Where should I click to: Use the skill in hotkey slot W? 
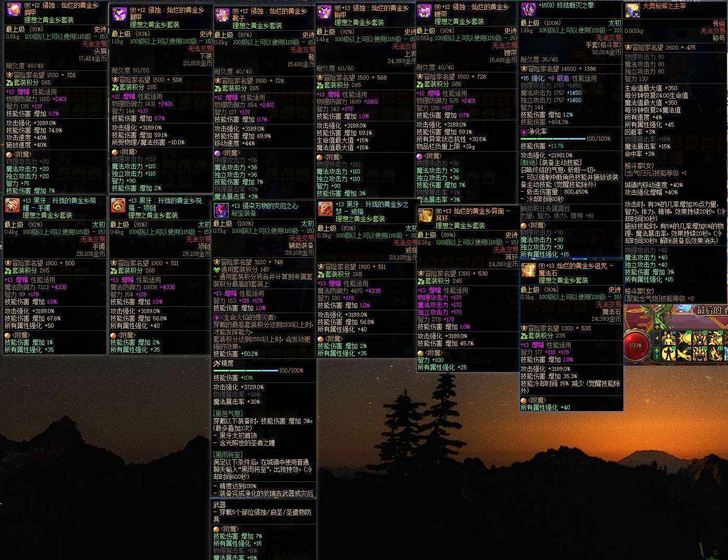[x=684, y=338]
